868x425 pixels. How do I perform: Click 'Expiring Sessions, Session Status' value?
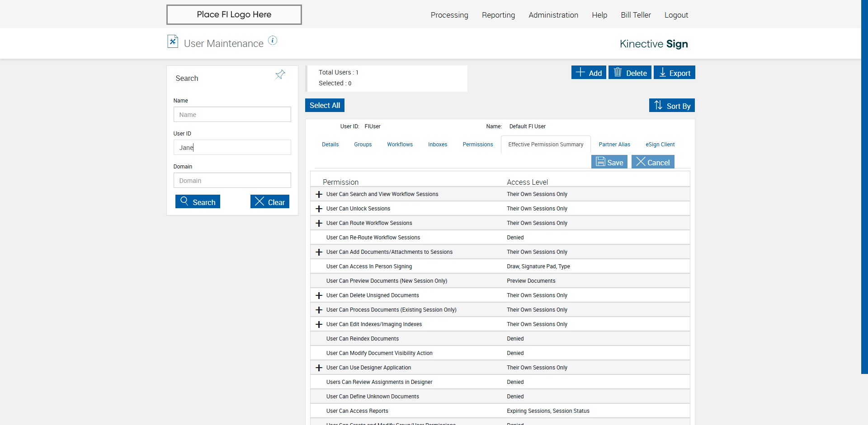pyautogui.click(x=548, y=411)
